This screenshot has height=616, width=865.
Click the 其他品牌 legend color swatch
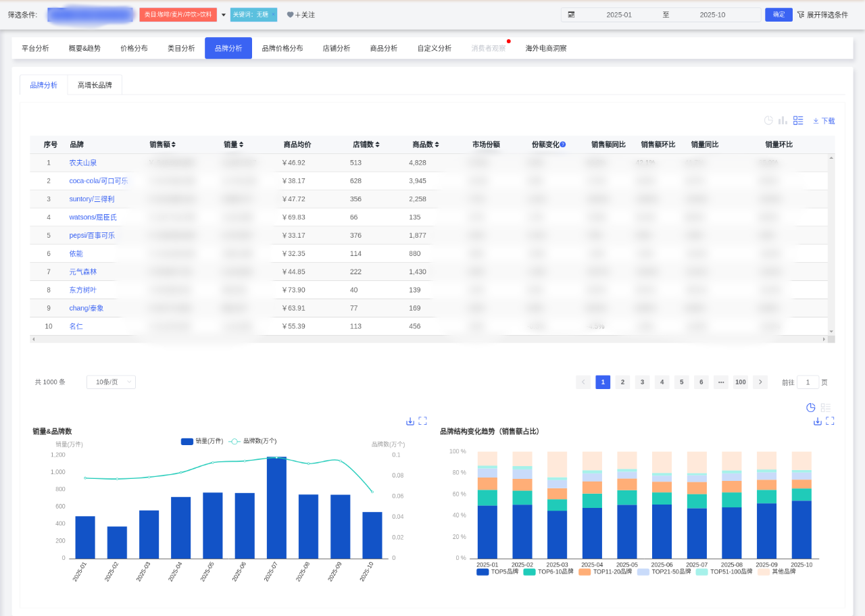coord(763,571)
